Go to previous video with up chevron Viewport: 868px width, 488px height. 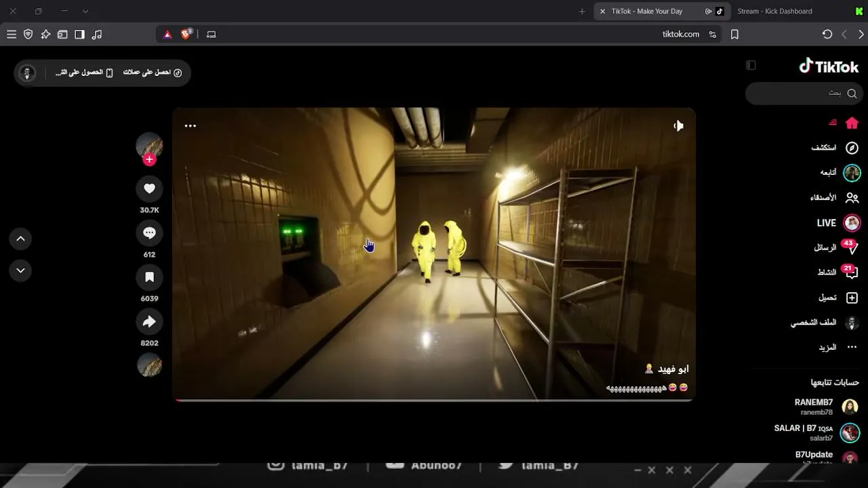coord(20,239)
